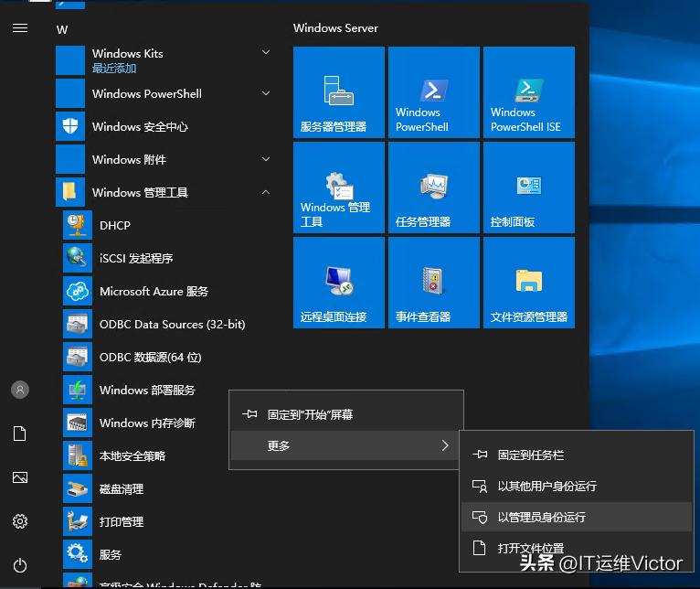Select 固定到"开始"屏幕 in context menu

click(346, 414)
